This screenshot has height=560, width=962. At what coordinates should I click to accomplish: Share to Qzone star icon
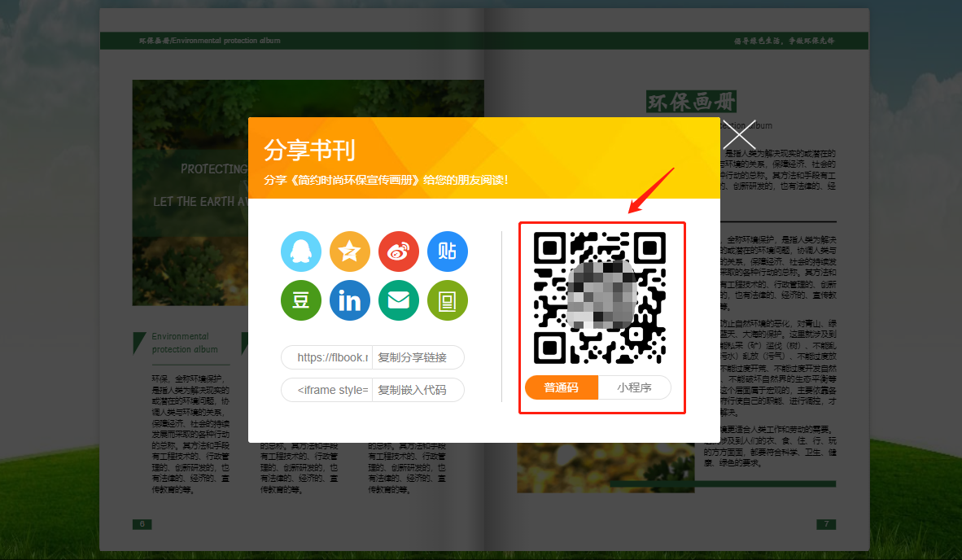coord(350,252)
